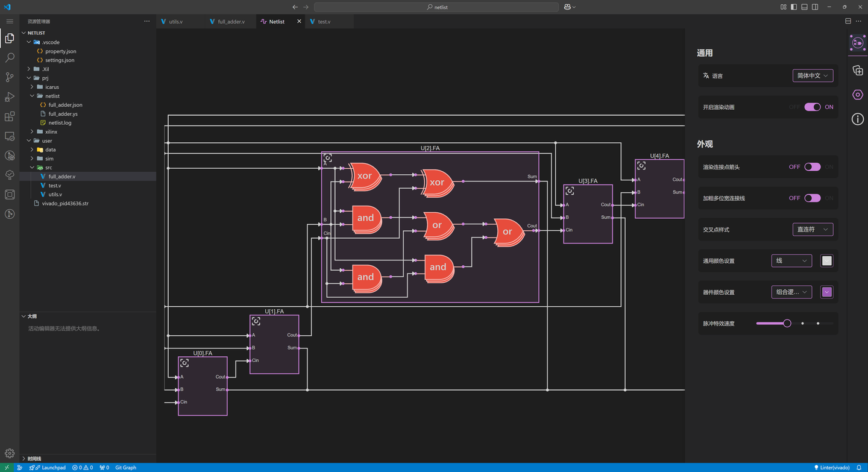The height and width of the screenshot is (472, 868).
Task: Open the Extensions icon in left activity bar
Action: [x=9, y=116]
